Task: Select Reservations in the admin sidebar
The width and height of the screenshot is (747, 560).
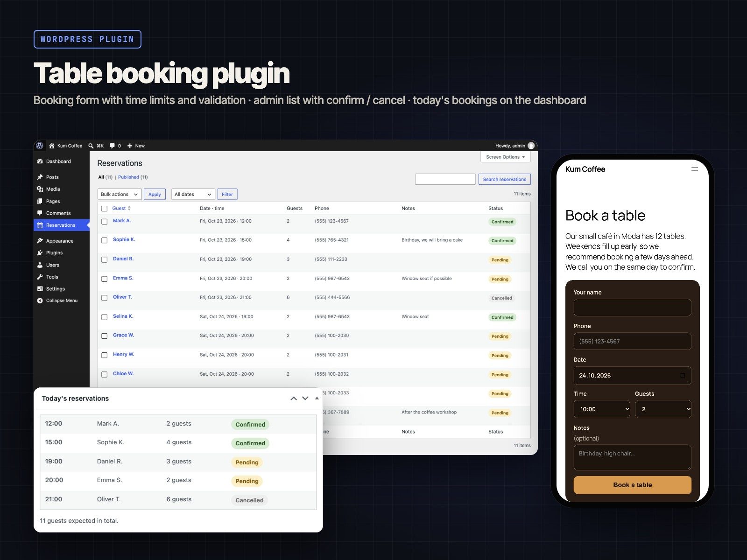Action: (x=62, y=225)
